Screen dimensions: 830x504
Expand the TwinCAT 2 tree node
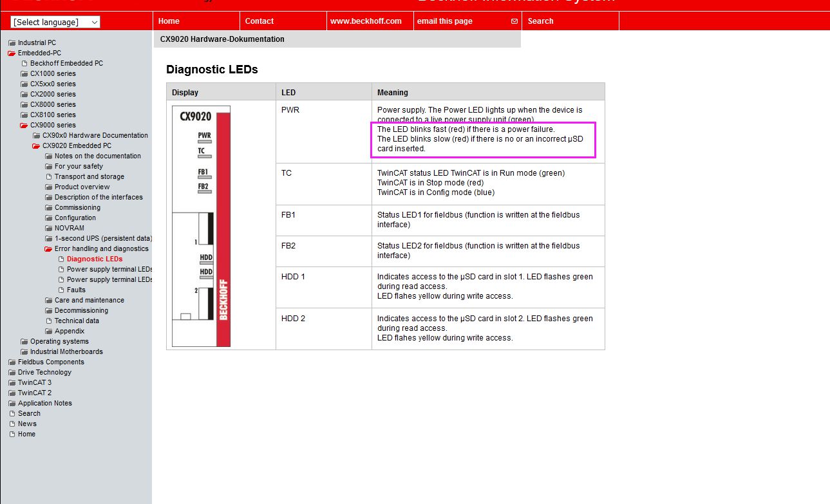[x=12, y=393]
